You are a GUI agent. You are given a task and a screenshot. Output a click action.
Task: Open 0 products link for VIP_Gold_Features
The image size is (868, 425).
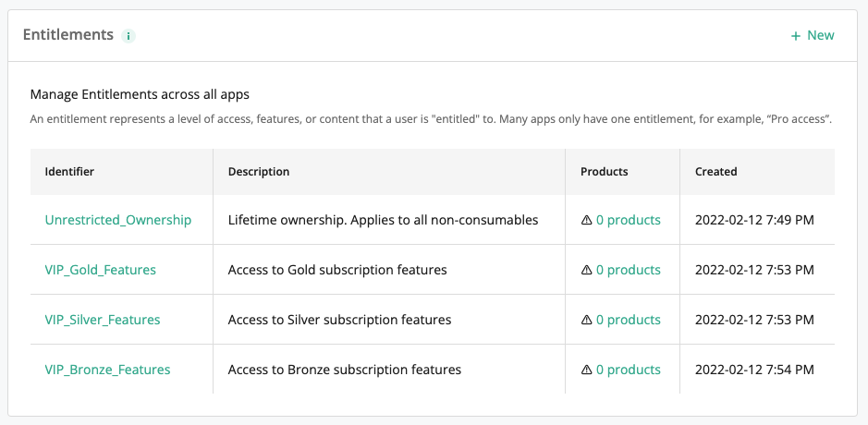[x=629, y=270]
